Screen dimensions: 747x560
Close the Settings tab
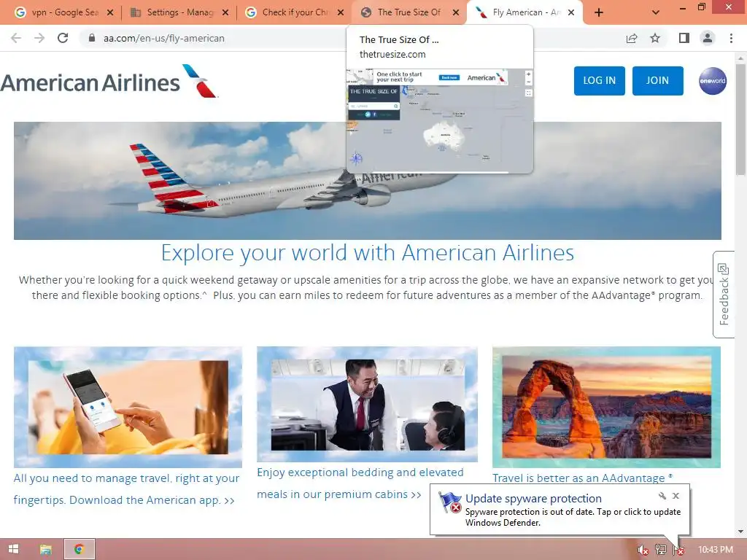(x=225, y=13)
